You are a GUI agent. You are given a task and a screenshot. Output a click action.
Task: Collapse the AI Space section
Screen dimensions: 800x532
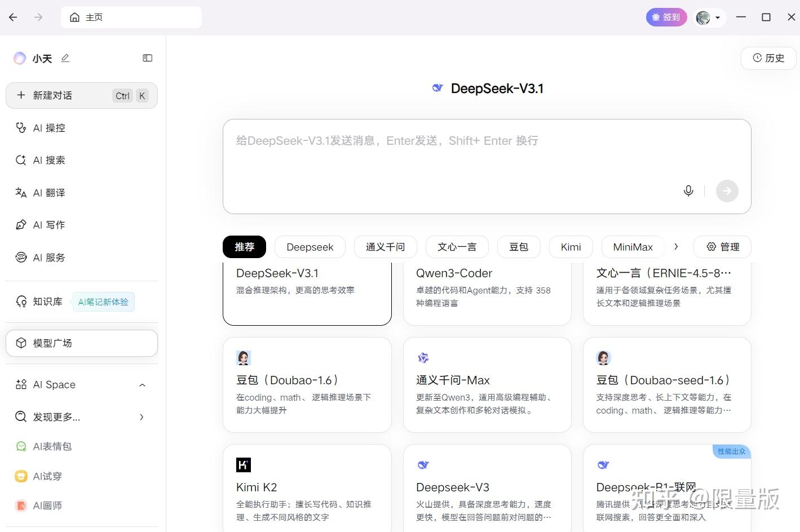pyautogui.click(x=142, y=385)
